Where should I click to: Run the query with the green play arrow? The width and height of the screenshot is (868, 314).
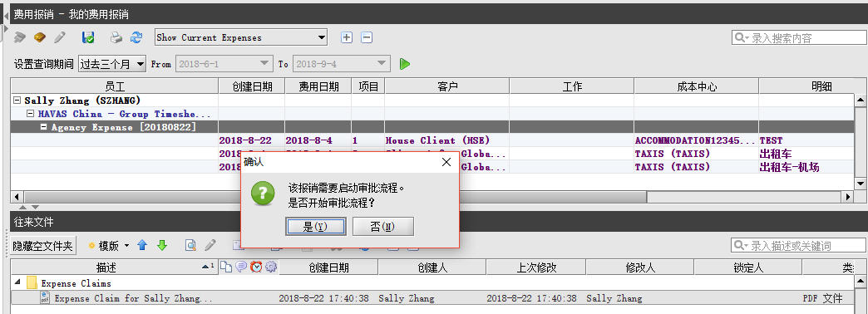tap(405, 64)
